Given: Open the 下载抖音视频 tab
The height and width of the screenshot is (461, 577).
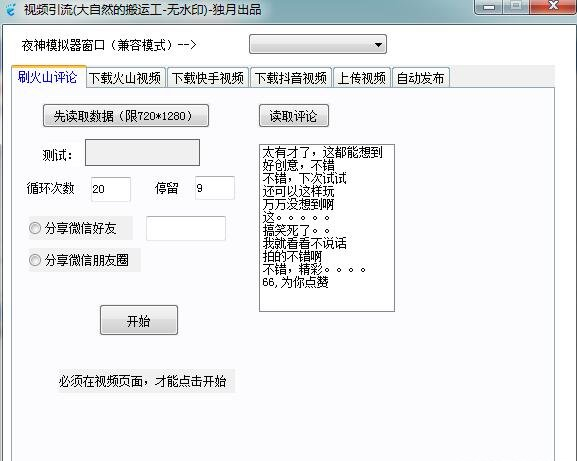Looking at the screenshot, I should point(291,78).
